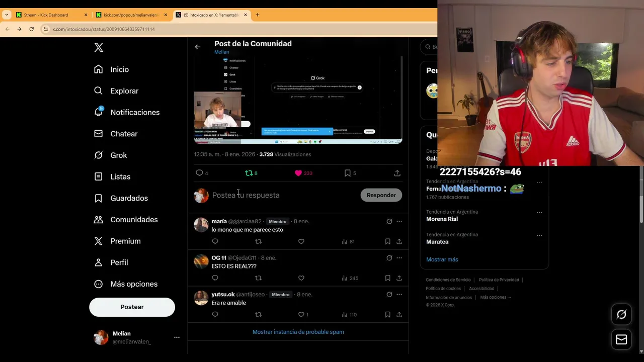This screenshot has width=644, height=362.
Task: Open Explorar search page
Action: (x=116, y=91)
